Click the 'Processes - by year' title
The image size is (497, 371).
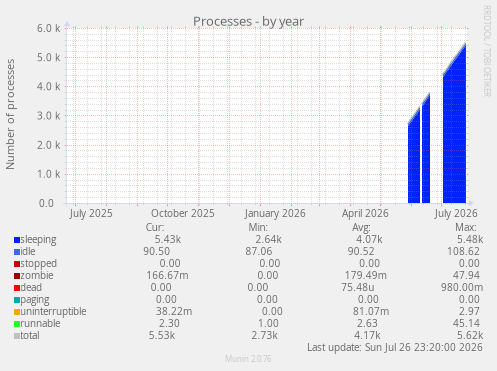(248, 22)
